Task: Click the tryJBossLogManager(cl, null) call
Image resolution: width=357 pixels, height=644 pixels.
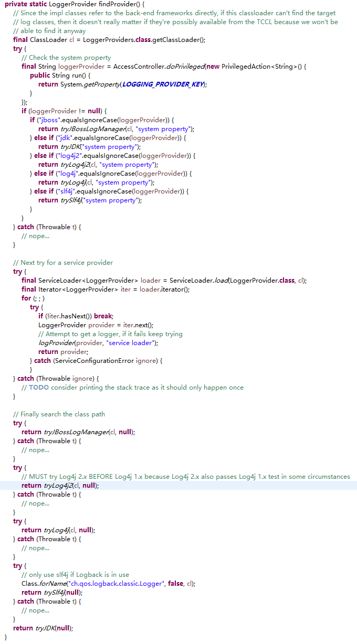Action: click(89, 432)
